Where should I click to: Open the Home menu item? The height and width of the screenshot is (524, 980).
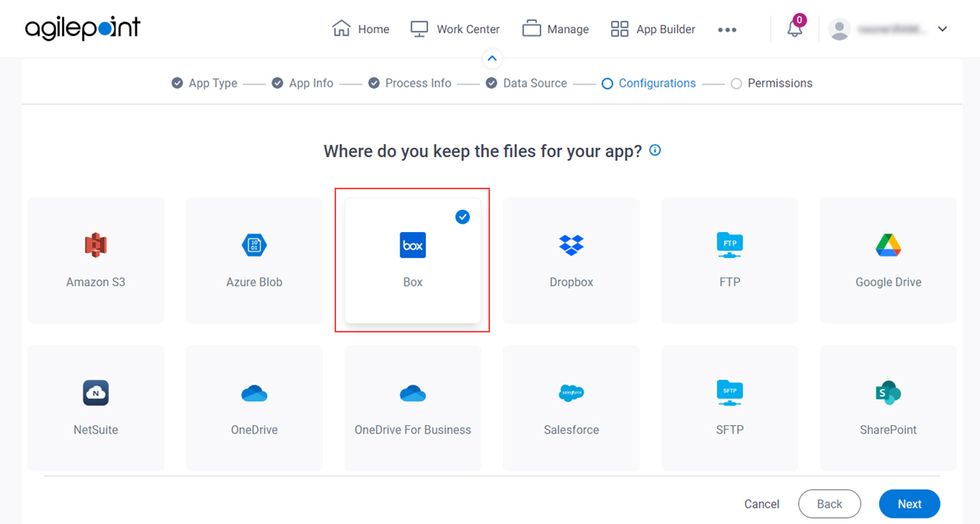[361, 29]
